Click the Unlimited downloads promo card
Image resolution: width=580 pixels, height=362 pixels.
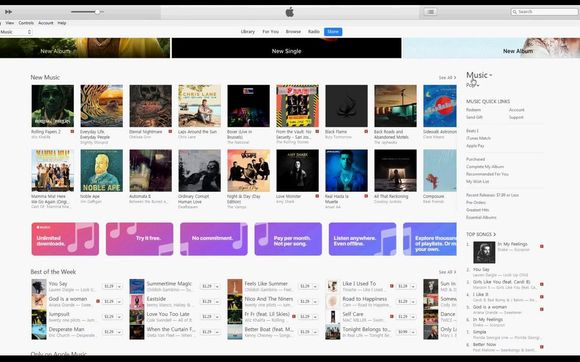65,239
